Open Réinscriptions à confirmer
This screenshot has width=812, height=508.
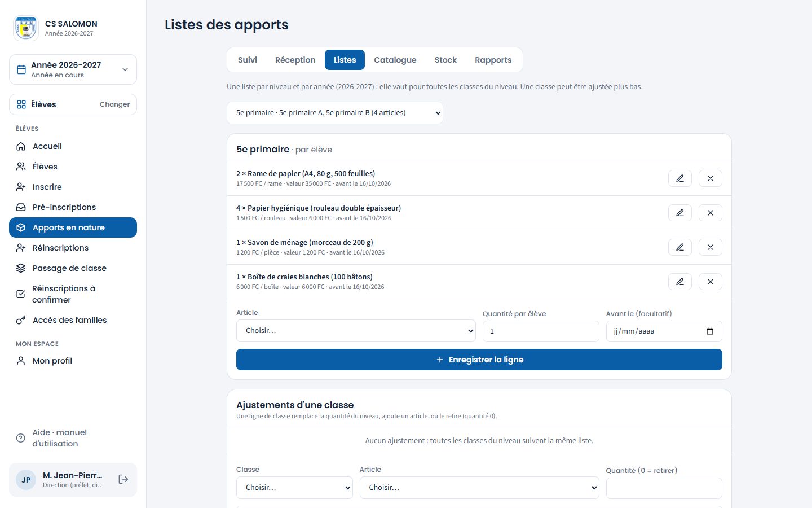(73, 294)
